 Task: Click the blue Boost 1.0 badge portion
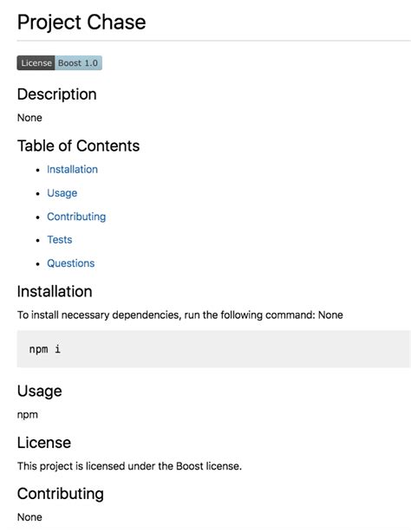pyautogui.click(x=78, y=63)
